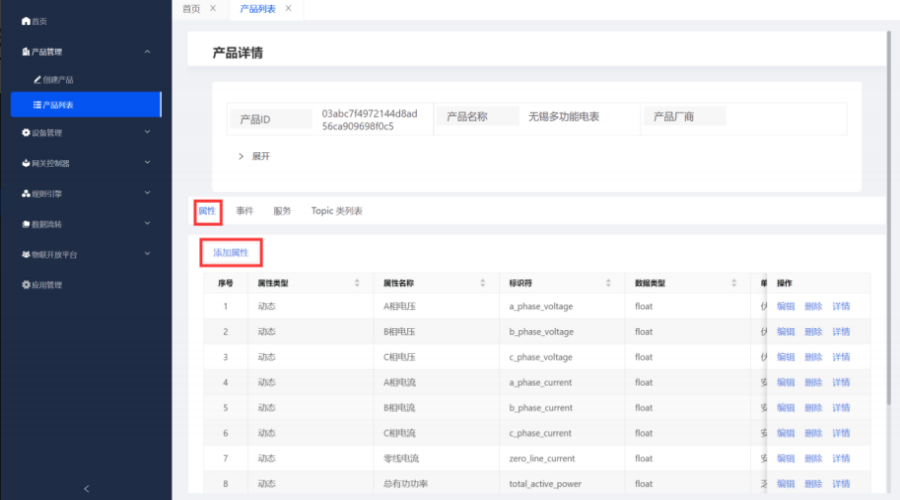
Task: Edit the C相电流 property row
Action: [786, 433]
